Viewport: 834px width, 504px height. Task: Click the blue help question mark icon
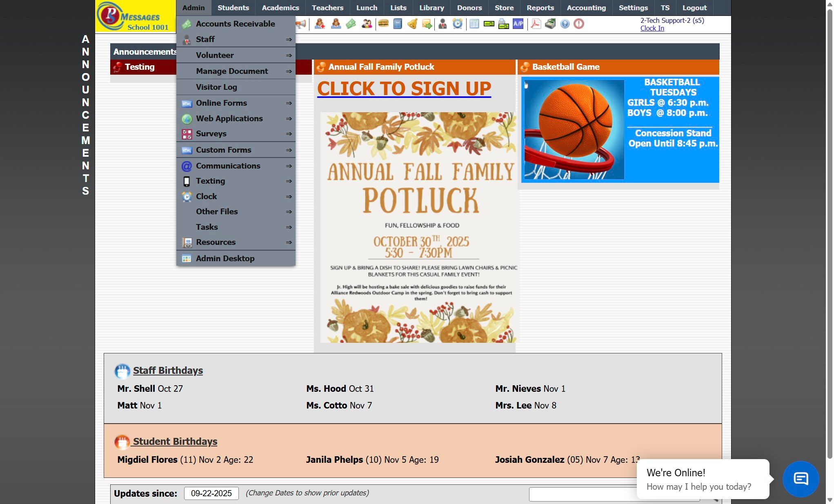pos(565,24)
